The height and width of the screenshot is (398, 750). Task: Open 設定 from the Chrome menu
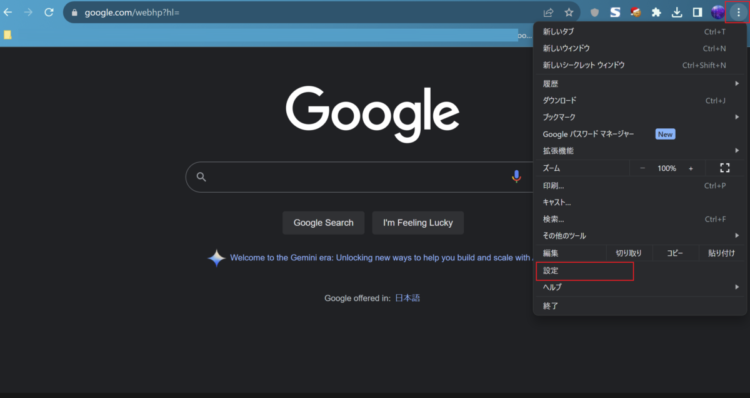[x=640, y=271]
